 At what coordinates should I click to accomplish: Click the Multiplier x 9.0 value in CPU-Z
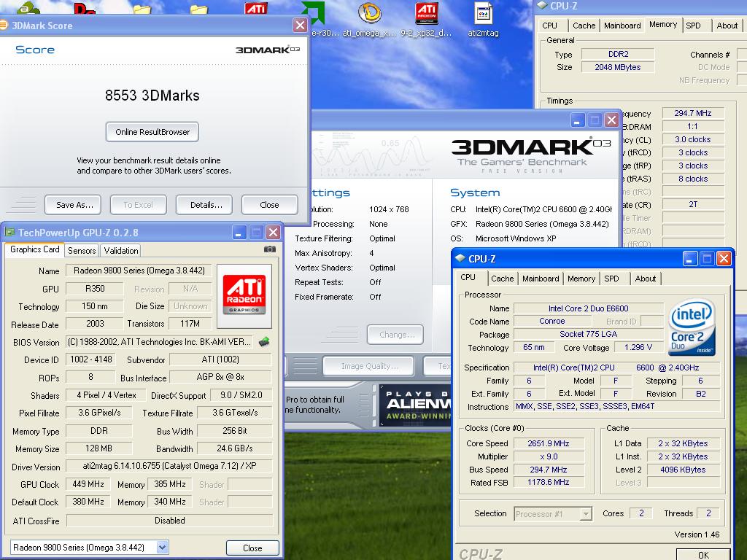point(549,456)
